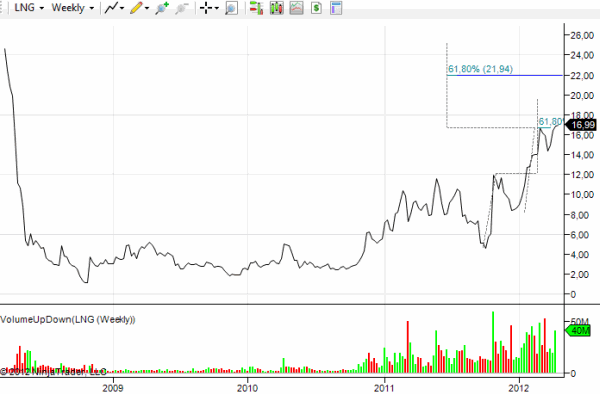
Task: Click the zoom out magnifier icon
Action: tap(182, 8)
